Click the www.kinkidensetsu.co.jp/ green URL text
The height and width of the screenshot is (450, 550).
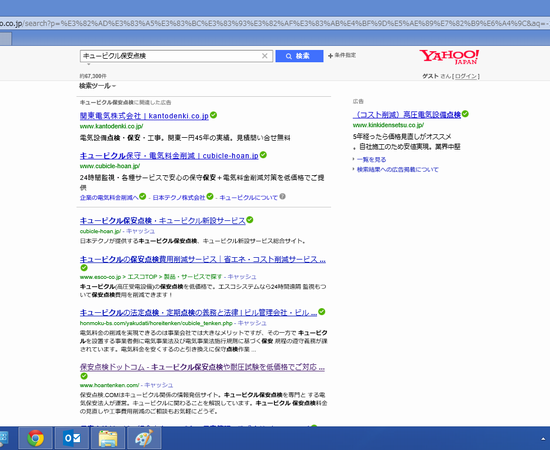[x=388, y=125]
